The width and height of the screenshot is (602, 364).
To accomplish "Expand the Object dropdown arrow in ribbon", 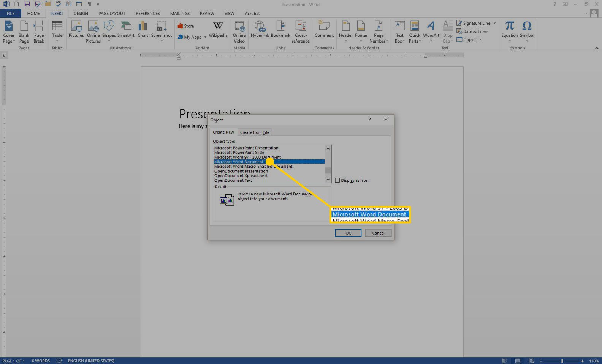I will 480,40.
